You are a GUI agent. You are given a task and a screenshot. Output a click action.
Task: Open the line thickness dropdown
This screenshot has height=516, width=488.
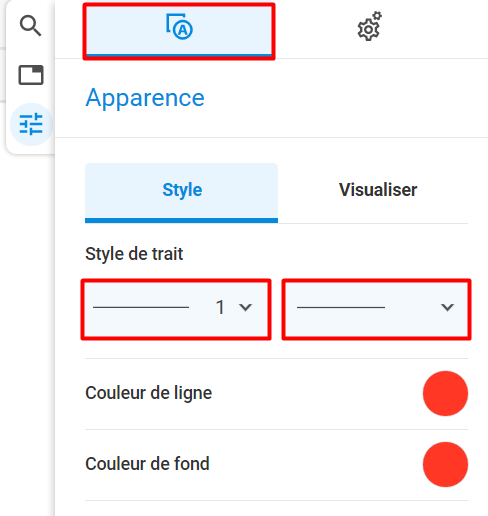[x=176, y=310]
